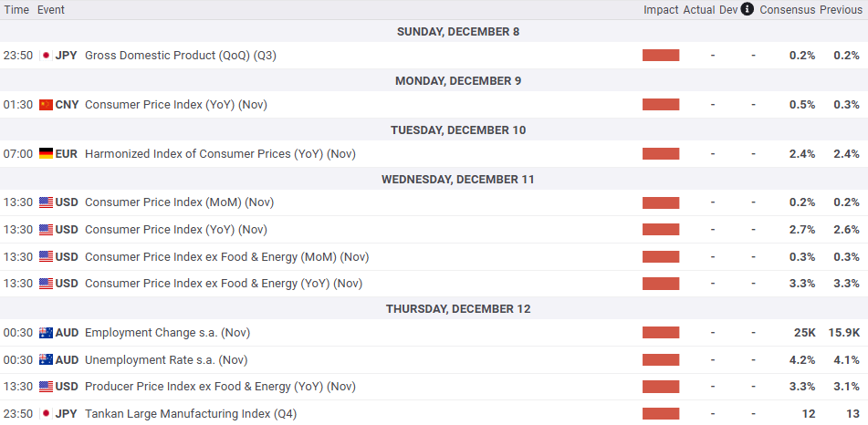Click red impact bar for CNY Consumer Price Index
This screenshot has height=425, width=868.
click(x=661, y=105)
